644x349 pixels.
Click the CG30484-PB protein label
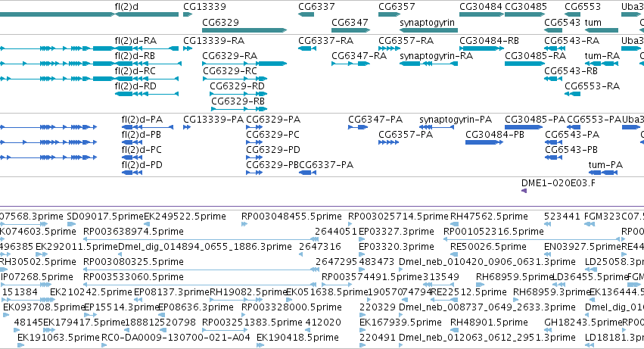(494, 135)
